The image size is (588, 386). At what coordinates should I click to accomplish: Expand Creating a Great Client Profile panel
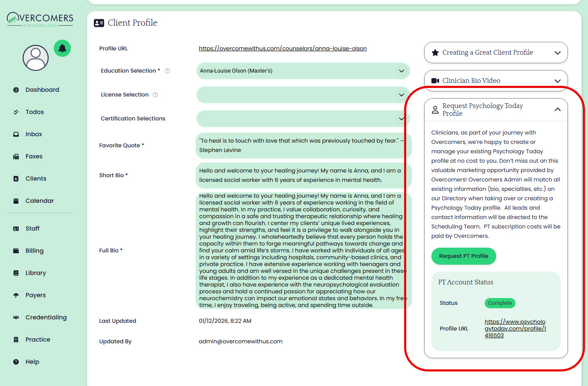(x=496, y=53)
